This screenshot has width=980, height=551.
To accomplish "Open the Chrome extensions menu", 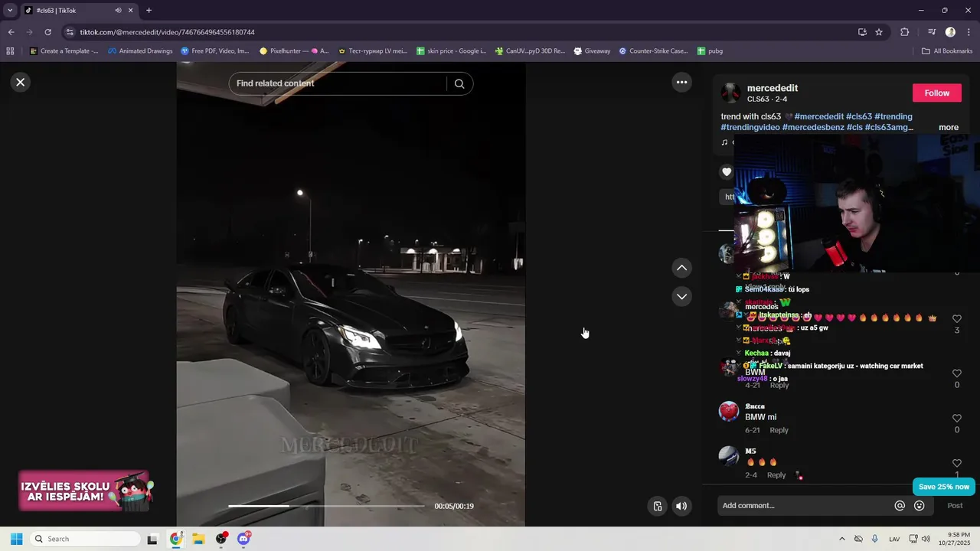I will pos(904,32).
